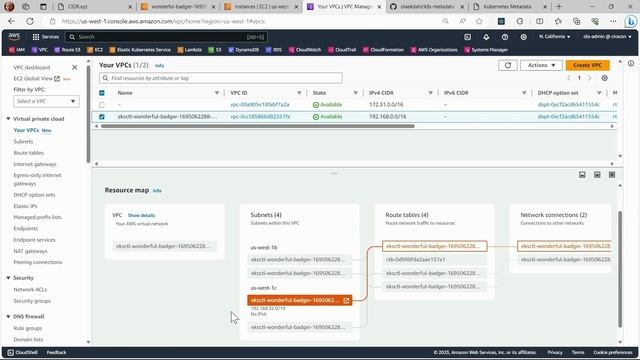Switch to the Instances EC2 browser tab
640x360 pixels.
click(261, 7)
